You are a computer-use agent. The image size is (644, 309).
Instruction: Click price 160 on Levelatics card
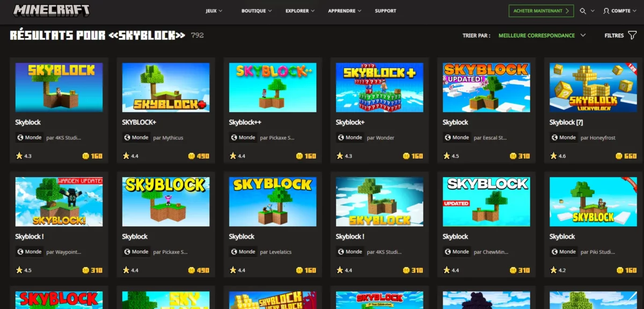pyautogui.click(x=310, y=270)
